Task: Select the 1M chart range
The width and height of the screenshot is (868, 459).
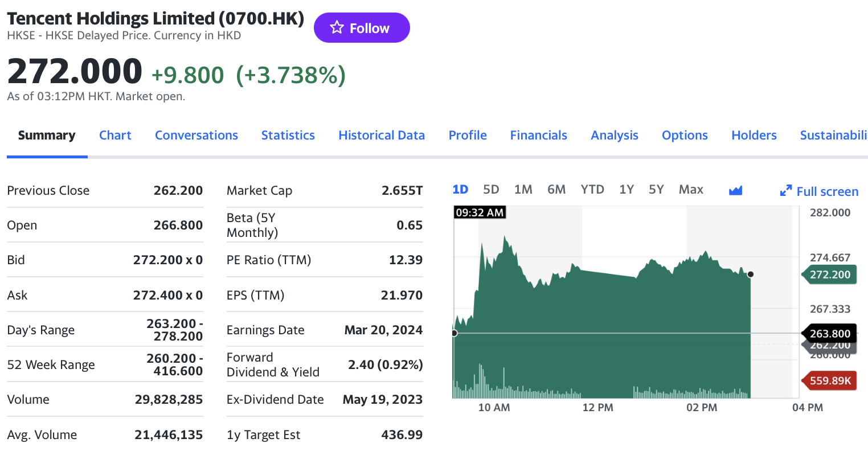Action: [x=523, y=190]
